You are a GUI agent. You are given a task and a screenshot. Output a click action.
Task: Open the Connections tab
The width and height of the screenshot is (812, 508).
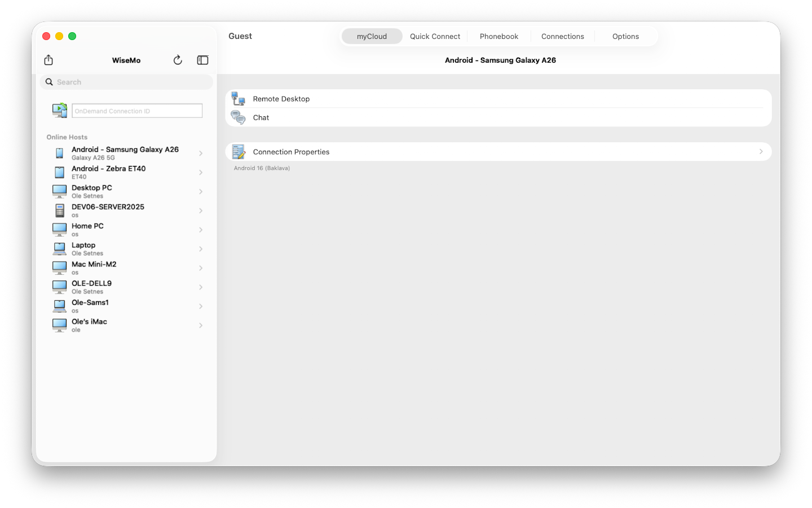(563, 36)
